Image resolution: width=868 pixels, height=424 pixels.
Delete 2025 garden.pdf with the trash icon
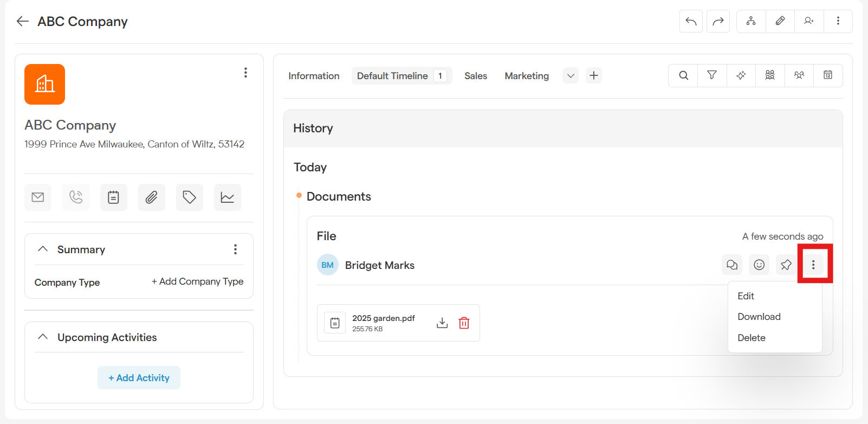(464, 323)
